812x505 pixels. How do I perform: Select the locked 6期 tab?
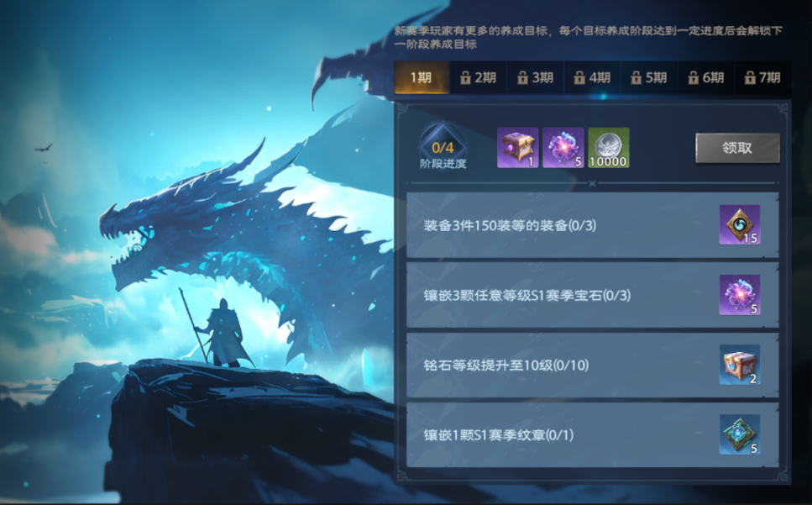click(x=706, y=77)
